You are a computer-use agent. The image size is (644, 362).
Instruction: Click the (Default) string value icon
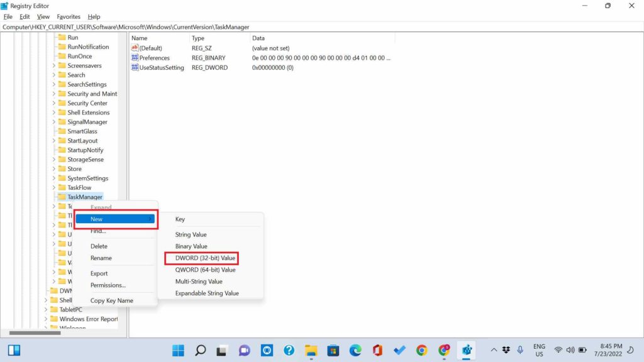pyautogui.click(x=135, y=48)
